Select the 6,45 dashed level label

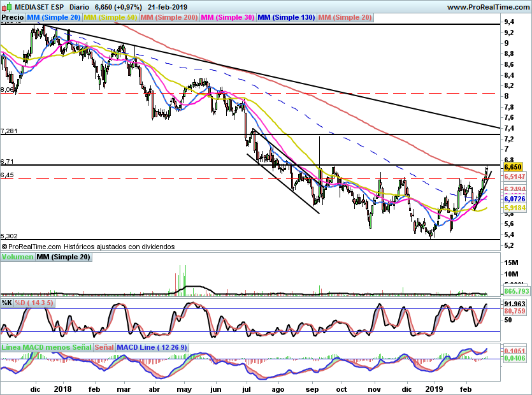pyautogui.click(x=7, y=175)
